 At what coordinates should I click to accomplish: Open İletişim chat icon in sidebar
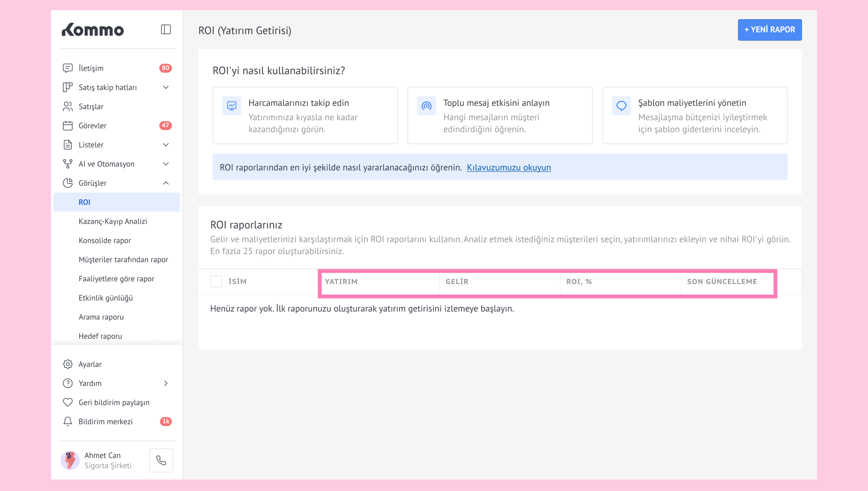tap(68, 68)
